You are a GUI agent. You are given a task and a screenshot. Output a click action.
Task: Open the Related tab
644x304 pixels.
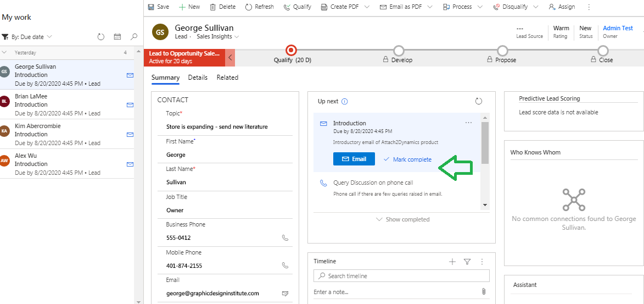coord(227,78)
